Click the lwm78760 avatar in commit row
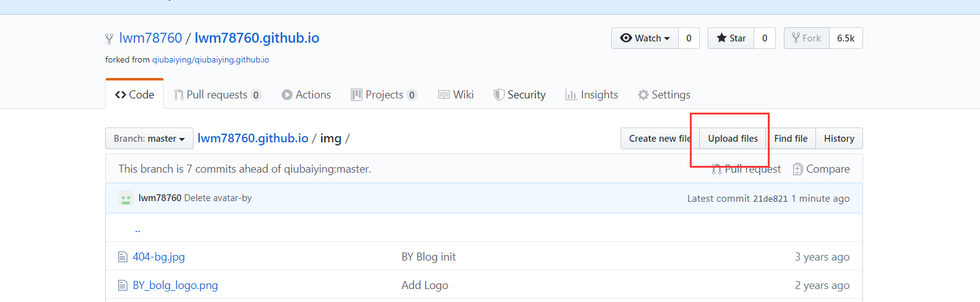Screen dimensions: 980x302 126,198
